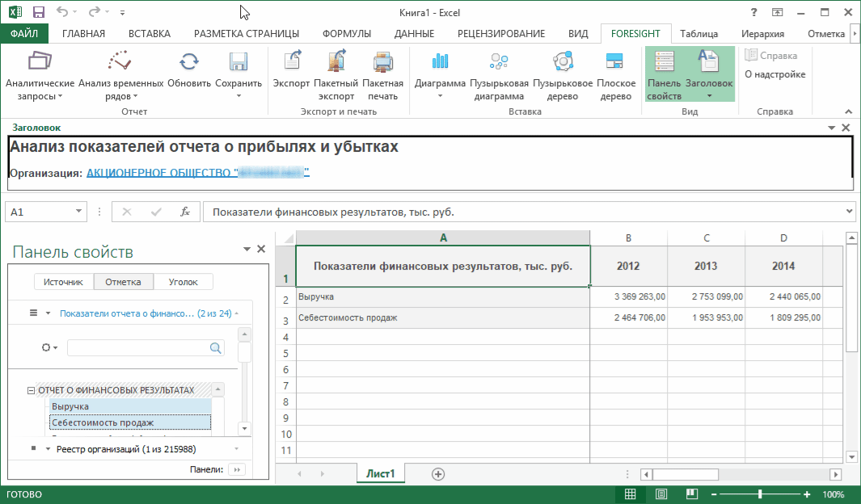The image size is (861, 504).
Task: Collapse the ОТЧЕТ О ФИНАНСОВЫХ РЕЗУЛЬТАТАХ tree node
Action: (31, 390)
